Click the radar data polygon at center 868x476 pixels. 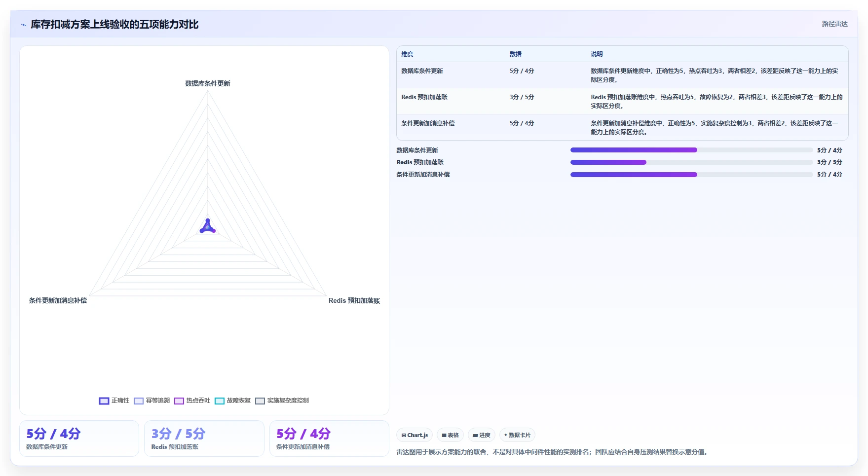point(208,227)
